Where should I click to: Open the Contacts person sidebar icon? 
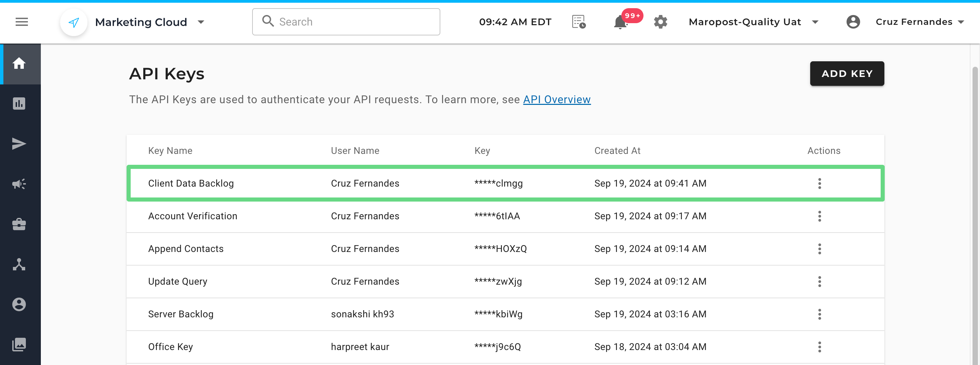pos(19,304)
